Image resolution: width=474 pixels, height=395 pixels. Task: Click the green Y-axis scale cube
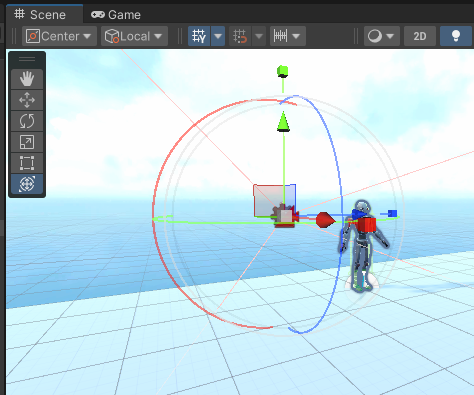coord(282,71)
